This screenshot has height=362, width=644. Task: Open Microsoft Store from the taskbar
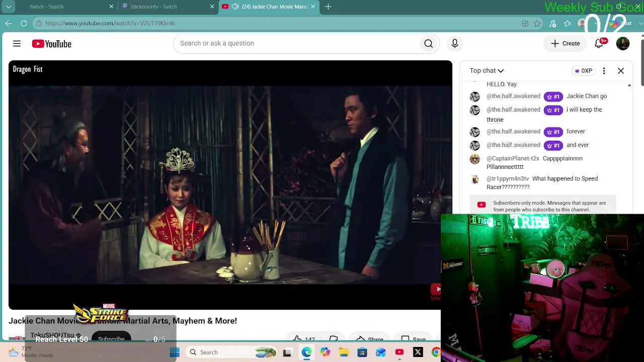pos(362,352)
